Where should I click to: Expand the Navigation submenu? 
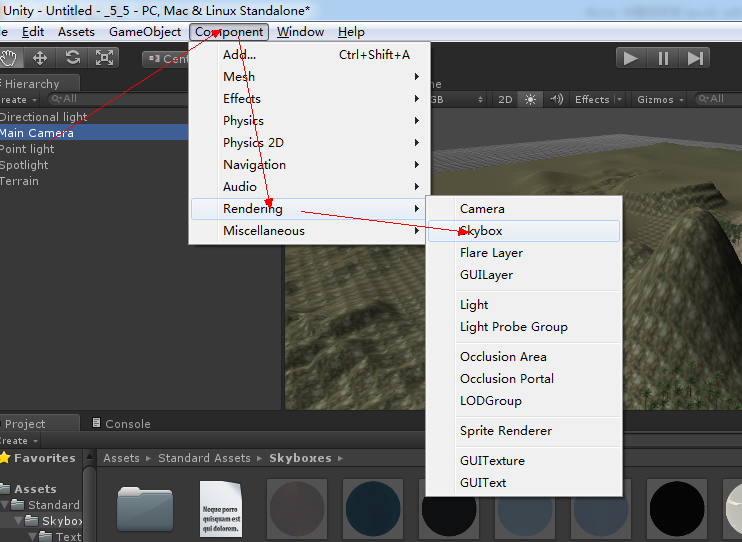pos(309,165)
